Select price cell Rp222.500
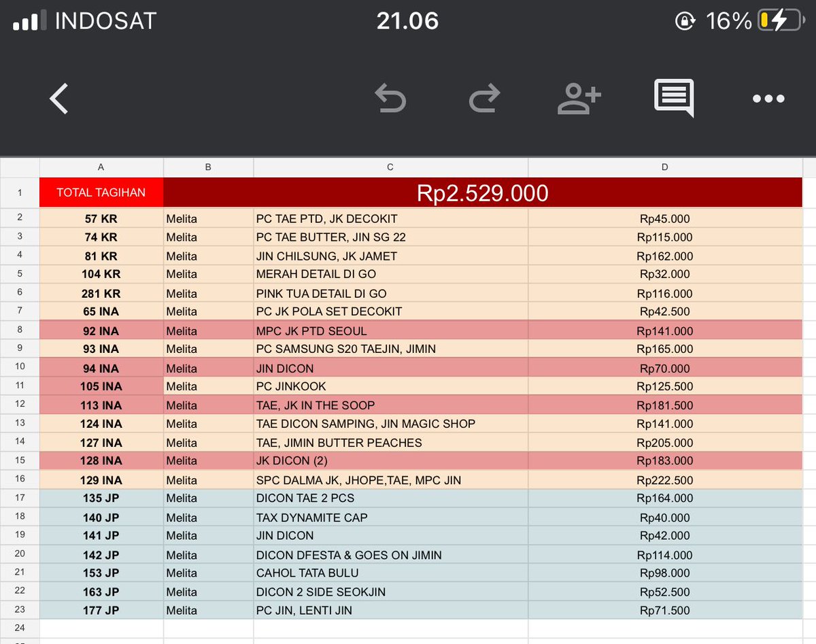Image resolution: width=816 pixels, height=644 pixels. 665,480
